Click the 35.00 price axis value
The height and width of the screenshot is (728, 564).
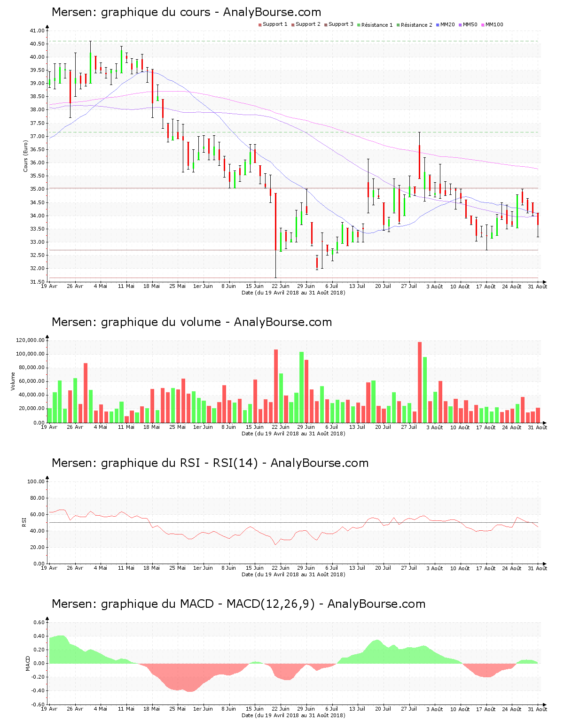click(37, 189)
